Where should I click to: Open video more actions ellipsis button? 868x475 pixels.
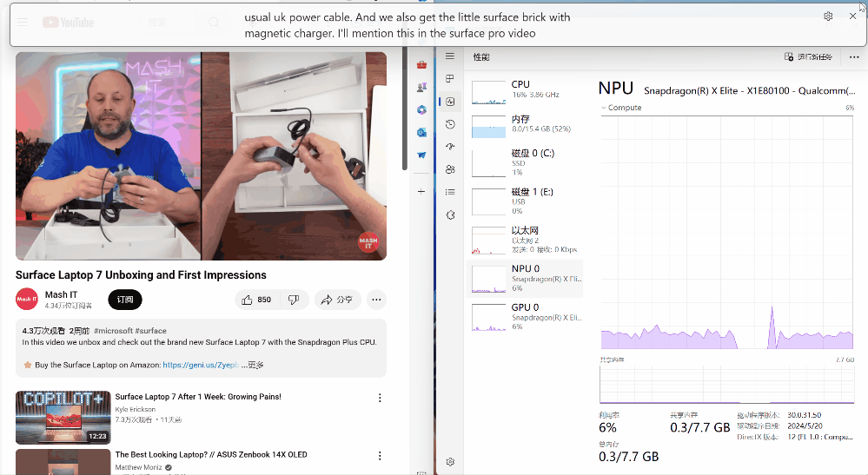(x=376, y=300)
